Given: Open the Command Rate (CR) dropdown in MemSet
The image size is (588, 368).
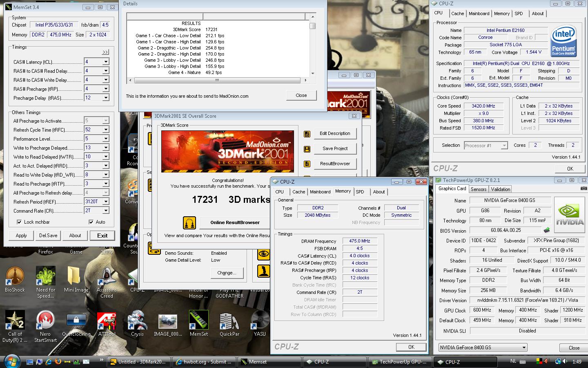Looking at the screenshot, I should click(x=106, y=211).
